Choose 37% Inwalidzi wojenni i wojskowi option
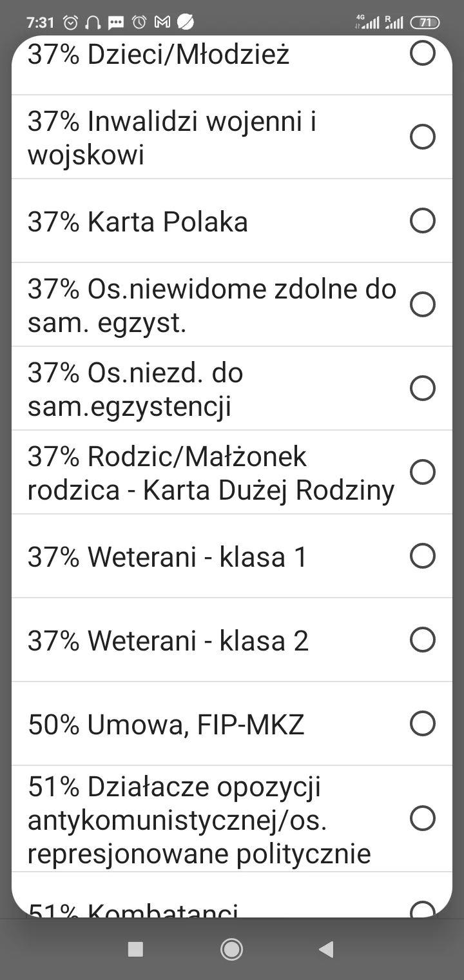 423,137
